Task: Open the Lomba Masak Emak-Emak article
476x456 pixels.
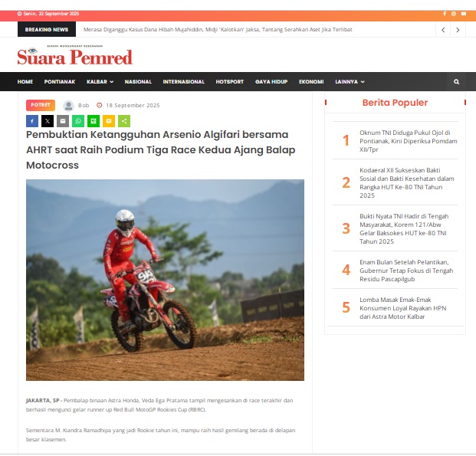Action: [403, 308]
